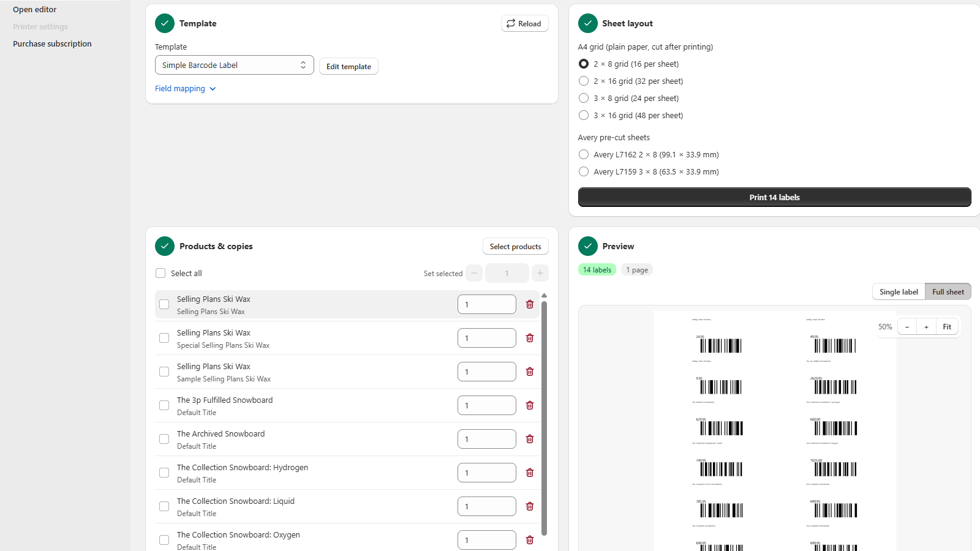Click the Edit template button

tap(349, 66)
